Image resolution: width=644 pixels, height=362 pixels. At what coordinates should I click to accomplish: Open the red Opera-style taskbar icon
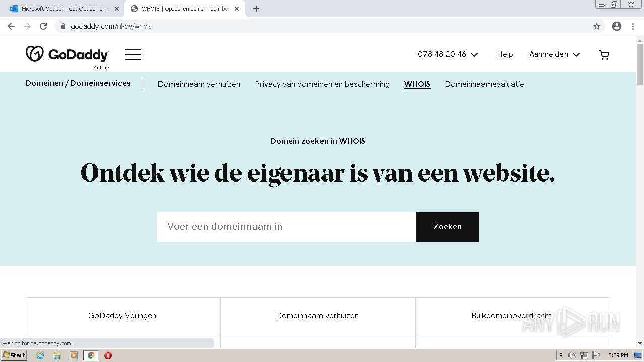108,355
